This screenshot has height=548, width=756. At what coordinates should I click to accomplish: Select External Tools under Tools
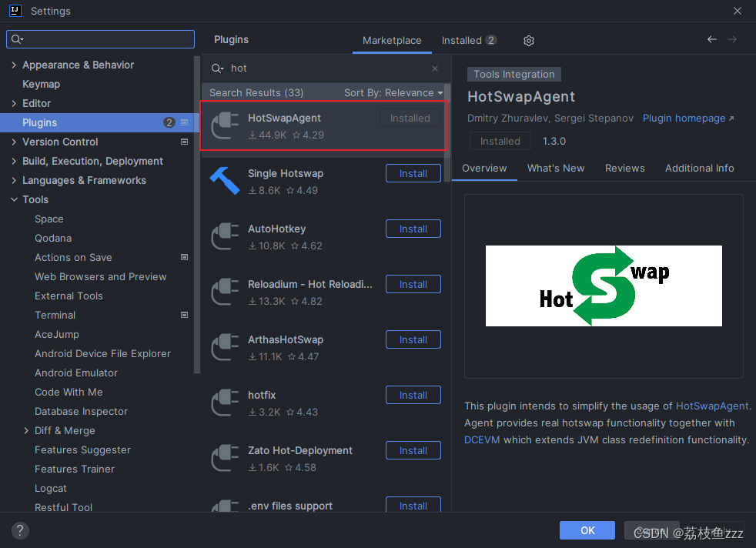(x=69, y=296)
